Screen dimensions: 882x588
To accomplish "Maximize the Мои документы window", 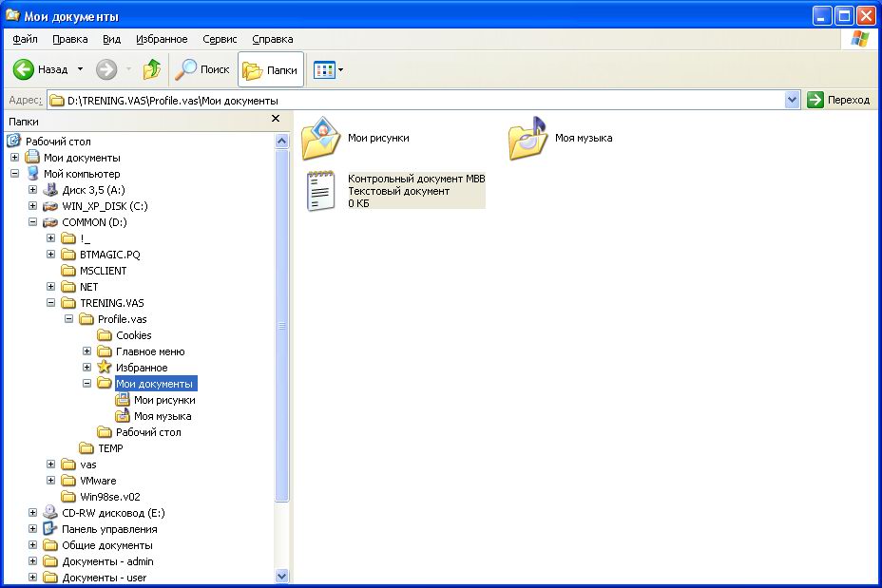I will pyautogui.click(x=844, y=16).
